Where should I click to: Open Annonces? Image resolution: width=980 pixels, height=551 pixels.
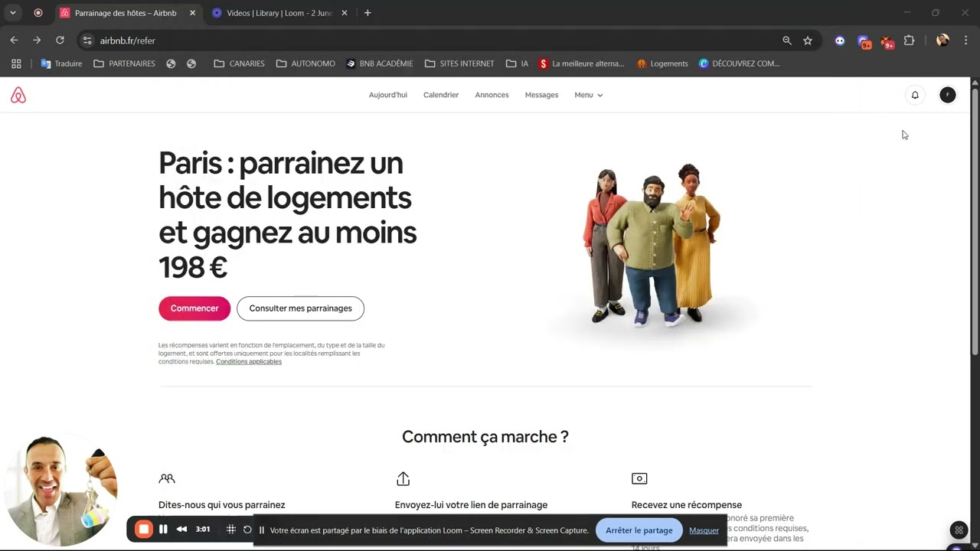click(492, 95)
